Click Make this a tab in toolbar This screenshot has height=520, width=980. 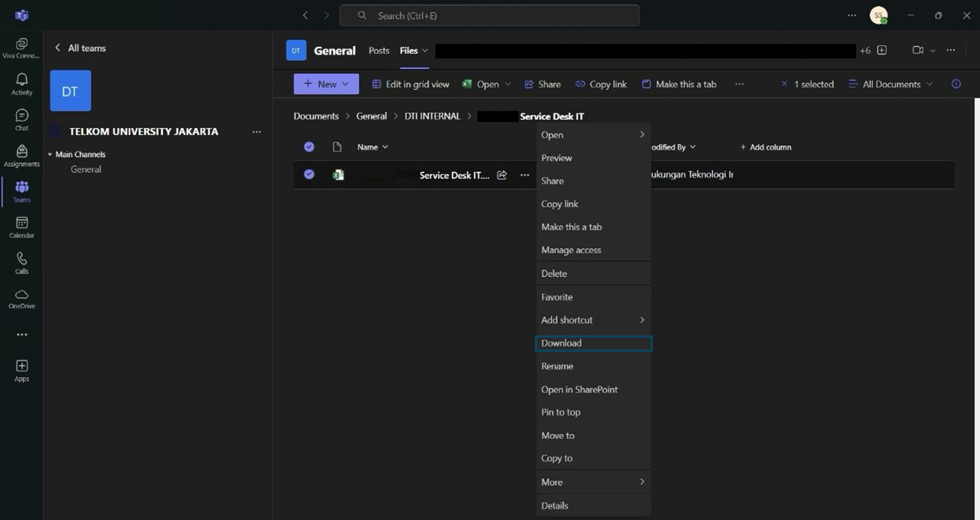[x=679, y=84]
